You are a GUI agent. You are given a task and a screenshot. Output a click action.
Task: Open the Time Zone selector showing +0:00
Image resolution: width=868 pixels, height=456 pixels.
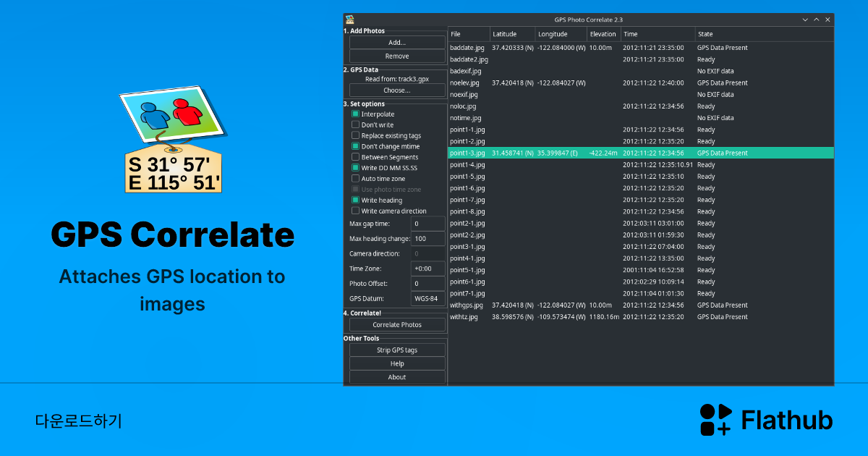(427, 268)
